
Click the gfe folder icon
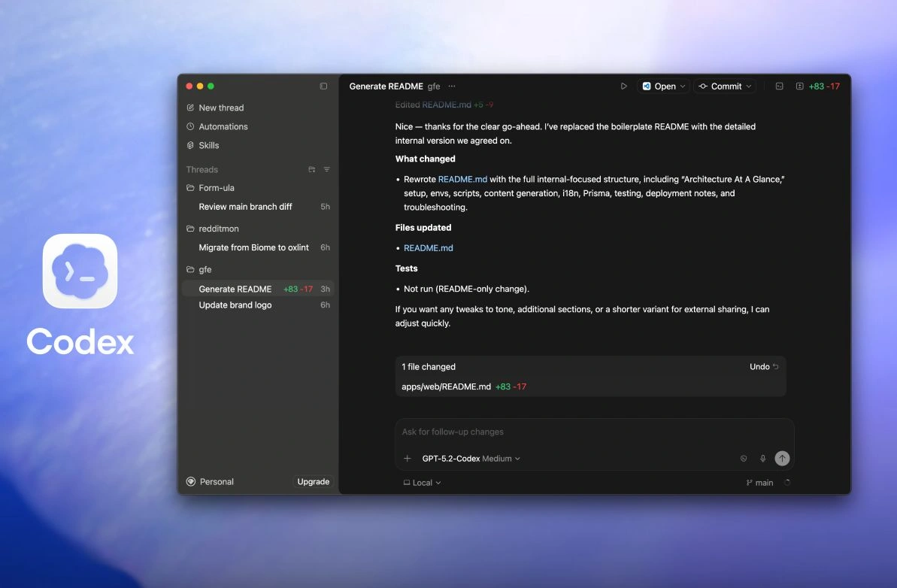[x=190, y=269]
